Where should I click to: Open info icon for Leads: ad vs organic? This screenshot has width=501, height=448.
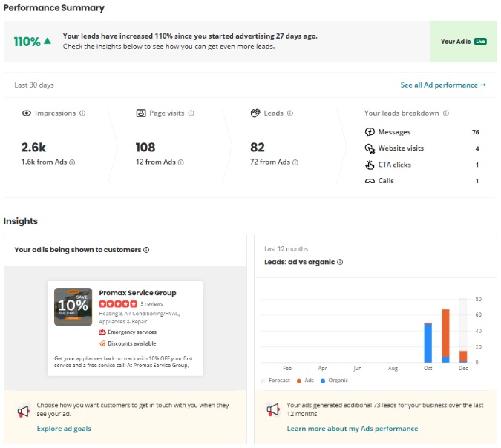point(340,262)
